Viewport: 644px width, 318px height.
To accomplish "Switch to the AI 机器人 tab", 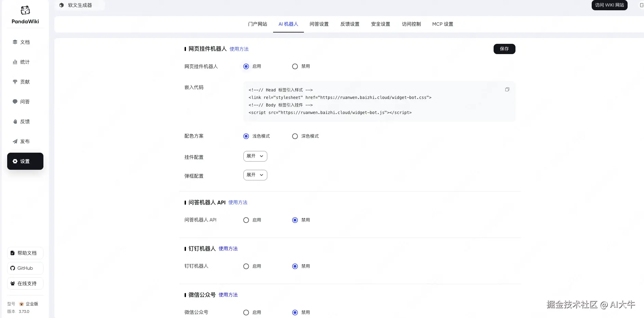I will pos(289,24).
